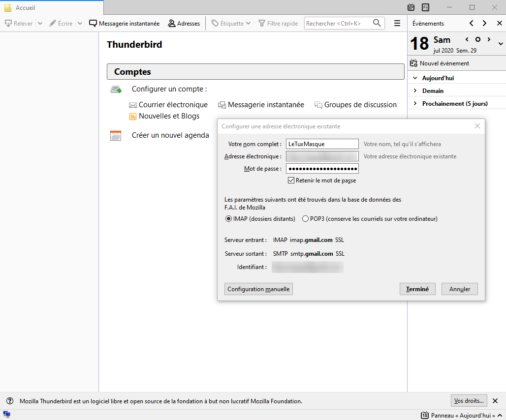Click the Terminé button

coord(417,289)
